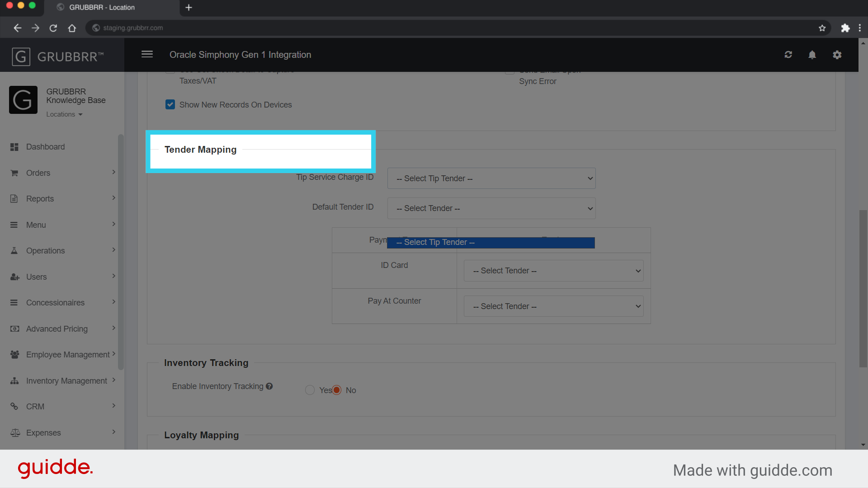Image resolution: width=868 pixels, height=488 pixels.
Task: Go to the browser home page
Action: click(x=72, y=28)
